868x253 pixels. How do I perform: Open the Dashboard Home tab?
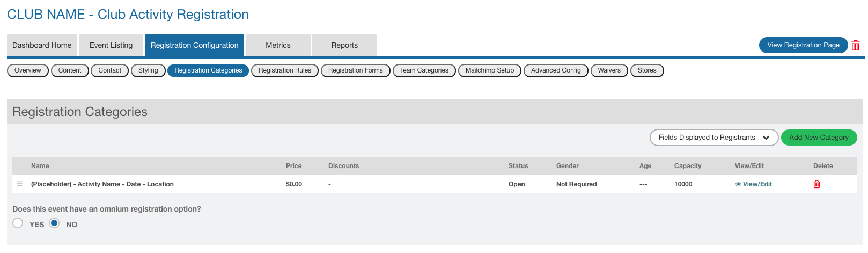click(42, 45)
